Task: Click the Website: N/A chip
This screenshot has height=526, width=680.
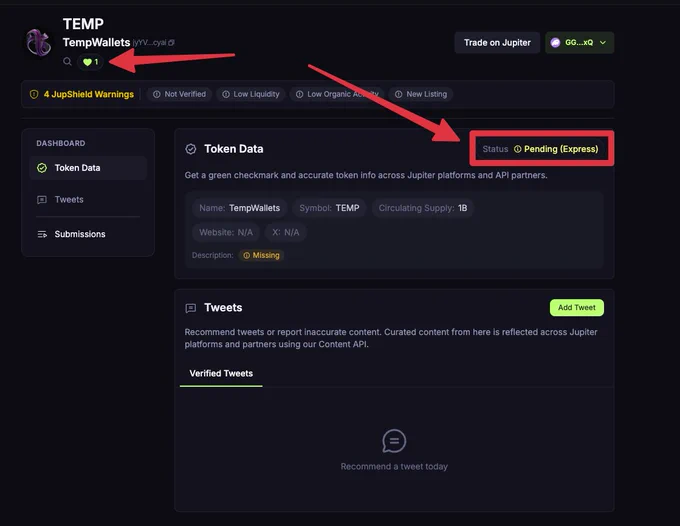Action: (x=226, y=232)
